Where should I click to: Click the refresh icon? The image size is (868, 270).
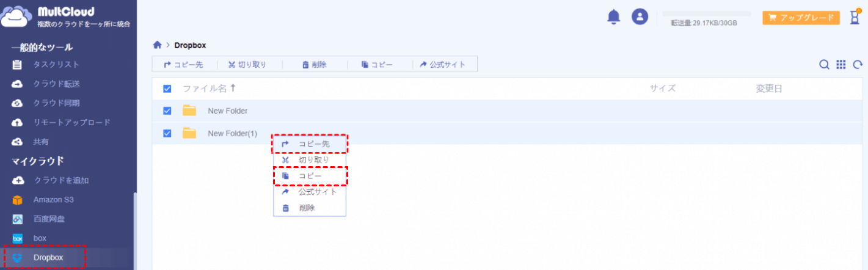[x=858, y=64]
